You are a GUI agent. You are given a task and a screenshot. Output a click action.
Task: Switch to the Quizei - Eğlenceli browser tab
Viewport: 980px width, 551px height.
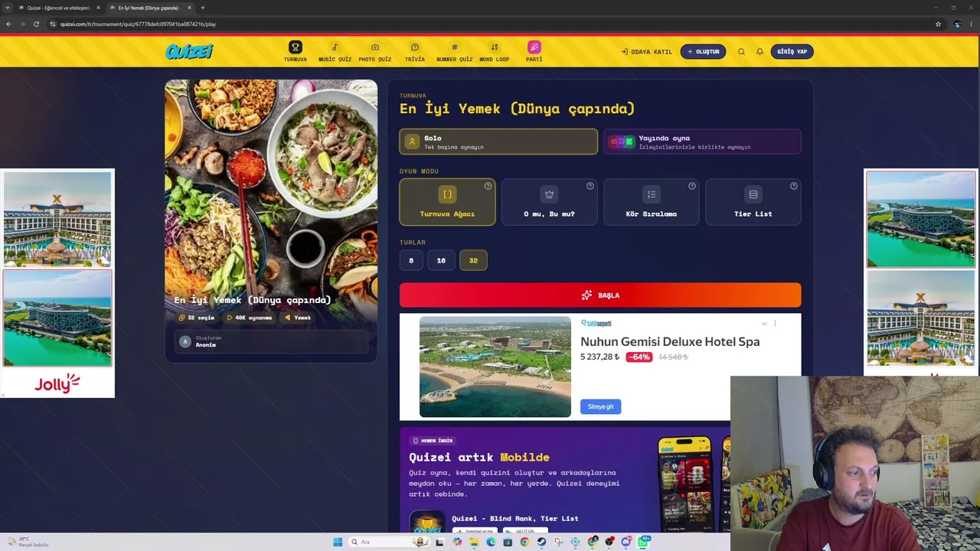pyautogui.click(x=58, y=8)
